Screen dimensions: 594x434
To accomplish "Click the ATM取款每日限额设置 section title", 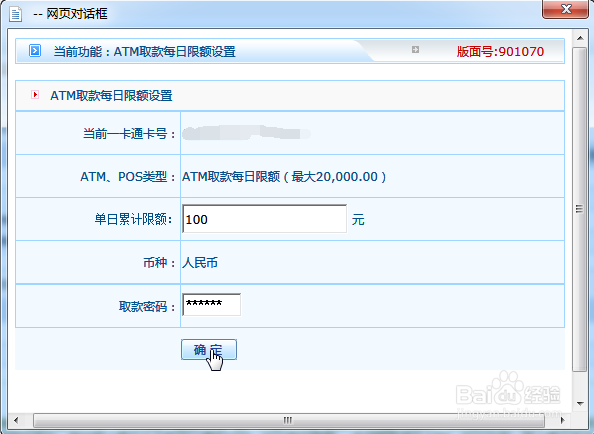I will (x=111, y=95).
